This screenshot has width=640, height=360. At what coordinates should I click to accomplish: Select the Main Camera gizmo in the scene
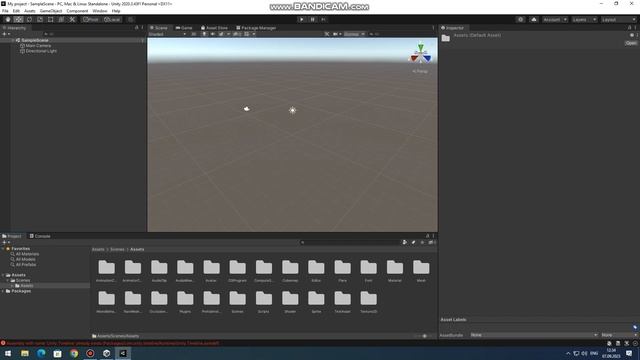(x=247, y=109)
